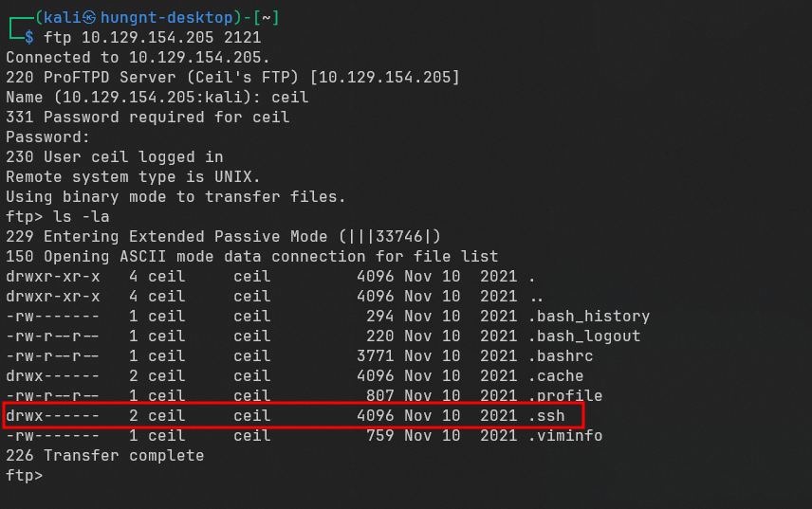Click the Entering Extended Passive Mode line
Viewport: 812px width, 509px height.
click(224, 236)
